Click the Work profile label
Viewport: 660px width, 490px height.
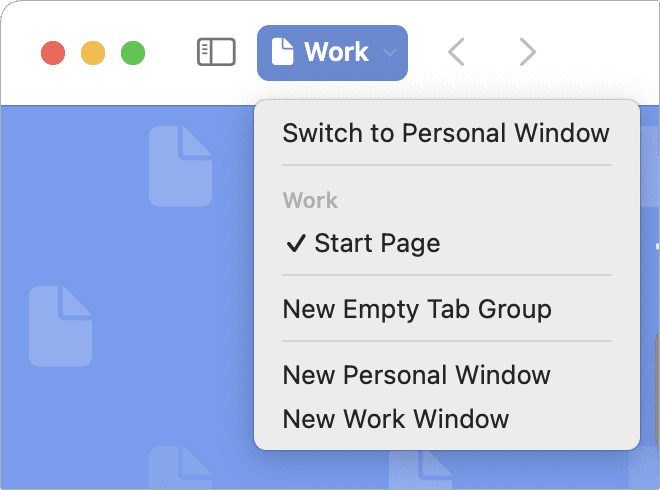tap(336, 52)
